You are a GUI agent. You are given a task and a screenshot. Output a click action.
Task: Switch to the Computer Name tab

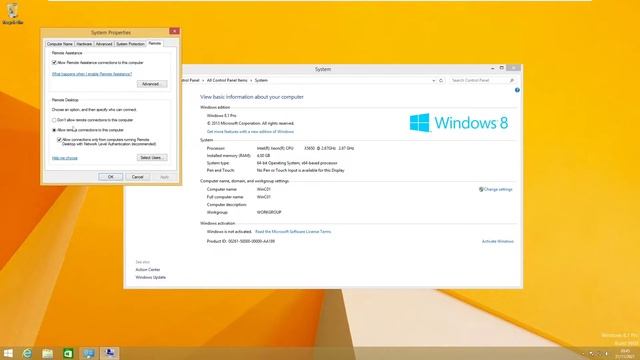[x=60, y=44]
